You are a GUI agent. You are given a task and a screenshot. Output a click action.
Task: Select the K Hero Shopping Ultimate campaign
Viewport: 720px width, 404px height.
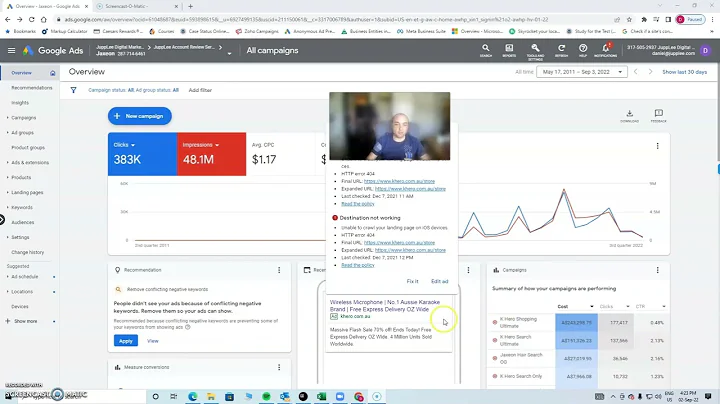coord(518,322)
